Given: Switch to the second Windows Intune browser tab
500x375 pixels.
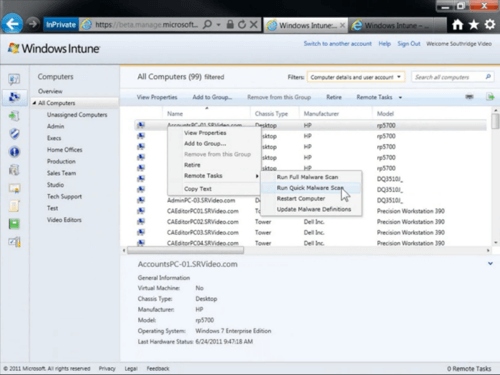Looking at the screenshot, I should pyautogui.click(x=397, y=25).
